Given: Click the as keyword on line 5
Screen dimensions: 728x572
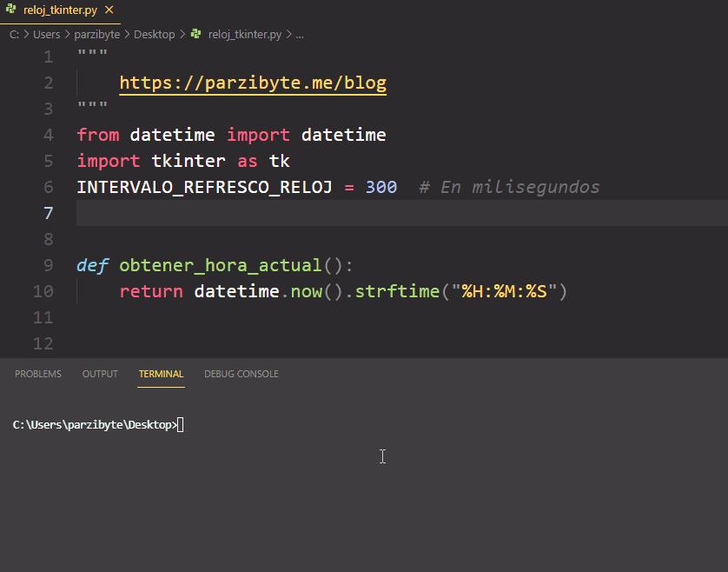Looking at the screenshot, I should [248, 161].
